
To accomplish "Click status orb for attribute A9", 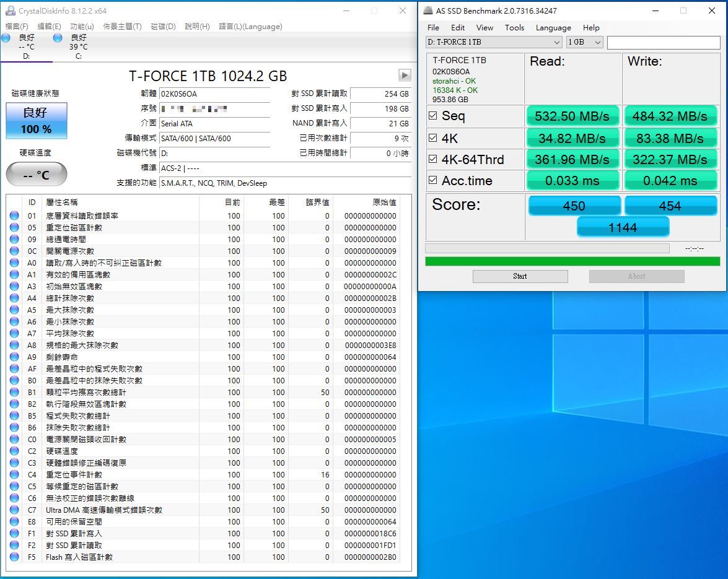I will click(14, 357).
